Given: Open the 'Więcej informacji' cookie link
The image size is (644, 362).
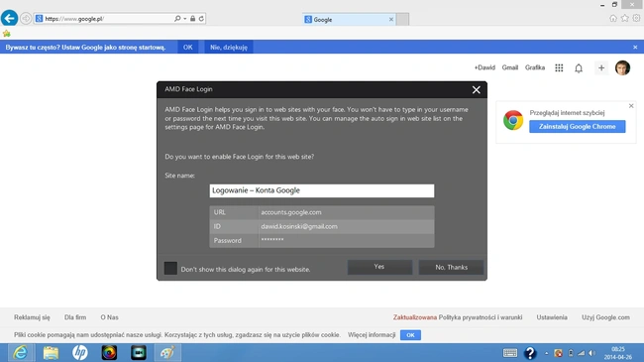Looking at the screenshot, I should pos(372,335).
